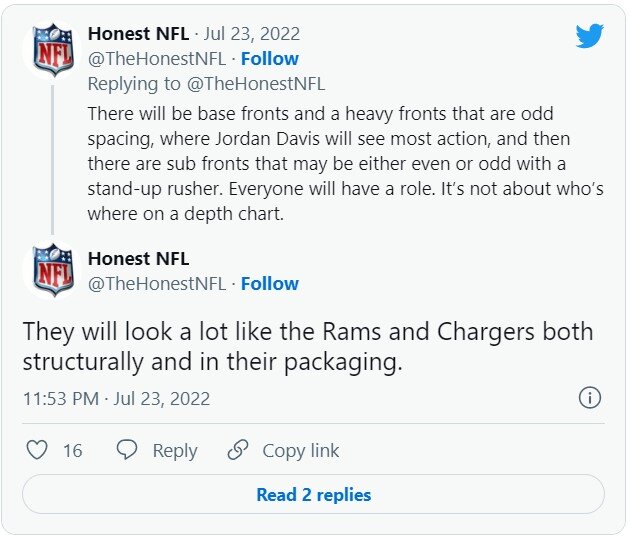Screen dimensions: 630x537
Task: Open the main tweet text about Rams and Chargers
Action: (308, 346)
